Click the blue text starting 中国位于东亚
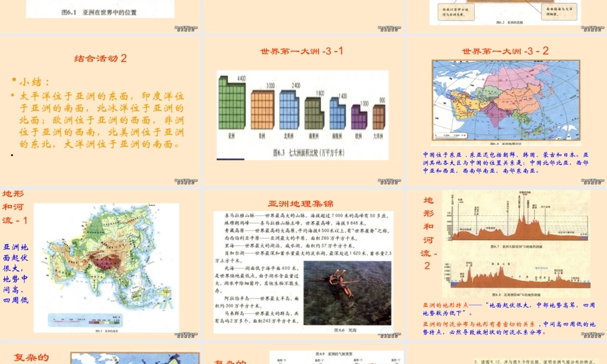This screenshot has height=364, width=607. tap(506, 163)
